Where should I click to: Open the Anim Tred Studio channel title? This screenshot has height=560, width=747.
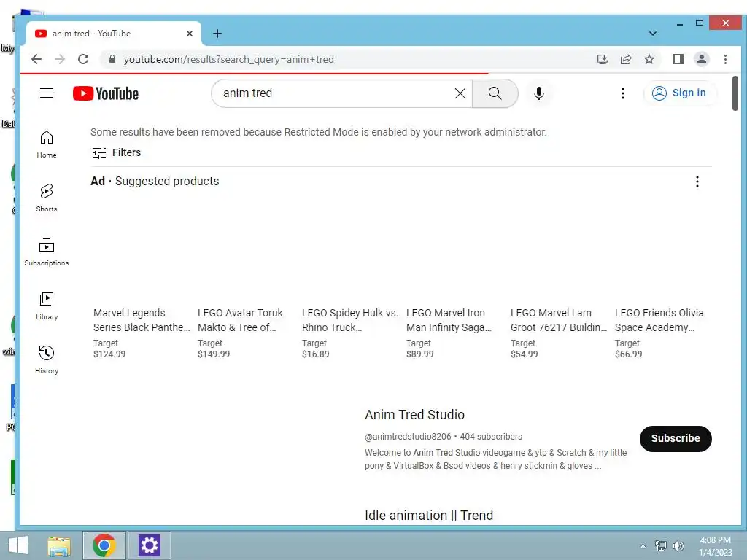[x=414, y=415]
